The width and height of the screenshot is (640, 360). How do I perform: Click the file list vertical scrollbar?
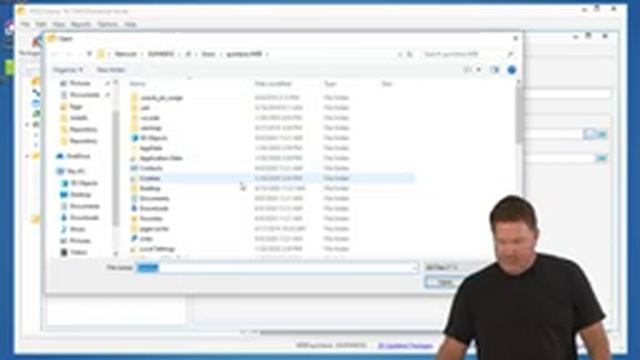coord(518,114)
